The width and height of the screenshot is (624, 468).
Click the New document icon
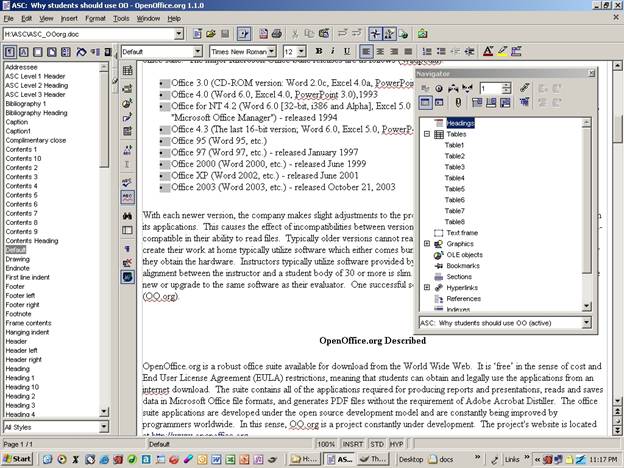tap(197, 34)
